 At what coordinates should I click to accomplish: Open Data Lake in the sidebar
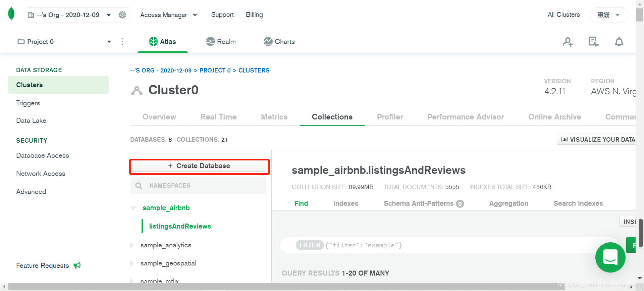click(31, 120)
